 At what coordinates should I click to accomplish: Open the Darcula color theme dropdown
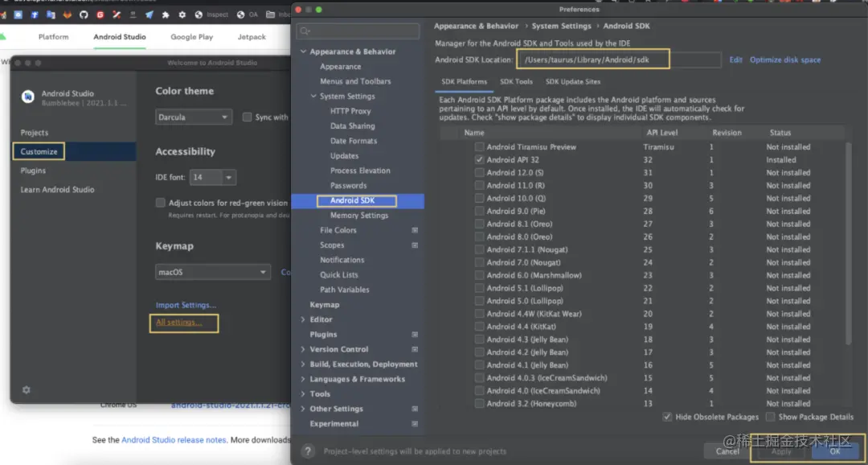click(x=193, y=117)
